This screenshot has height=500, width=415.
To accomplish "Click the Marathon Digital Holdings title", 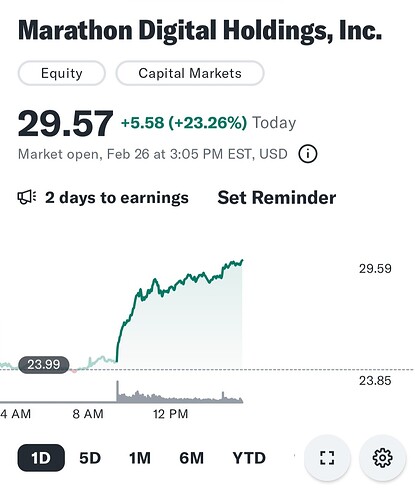I will [x=200, y=30].
